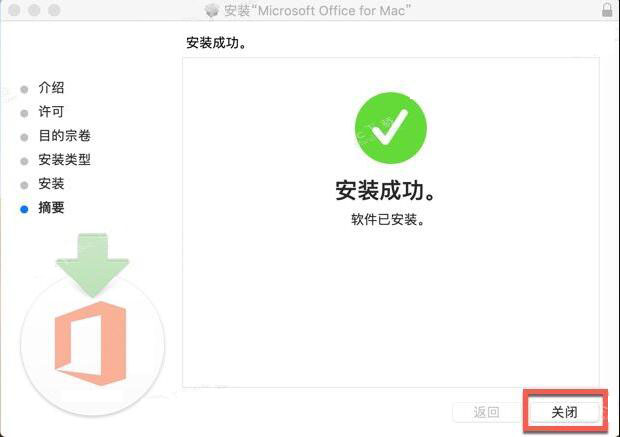The height and width of the screenshot is (437, 620).
Task: Select the 安装类型 step in sidebar
Action: [x=64, y=160]
